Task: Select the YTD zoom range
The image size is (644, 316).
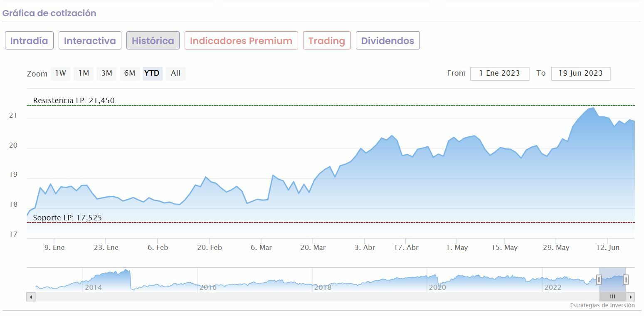Action: coord(152,73)
